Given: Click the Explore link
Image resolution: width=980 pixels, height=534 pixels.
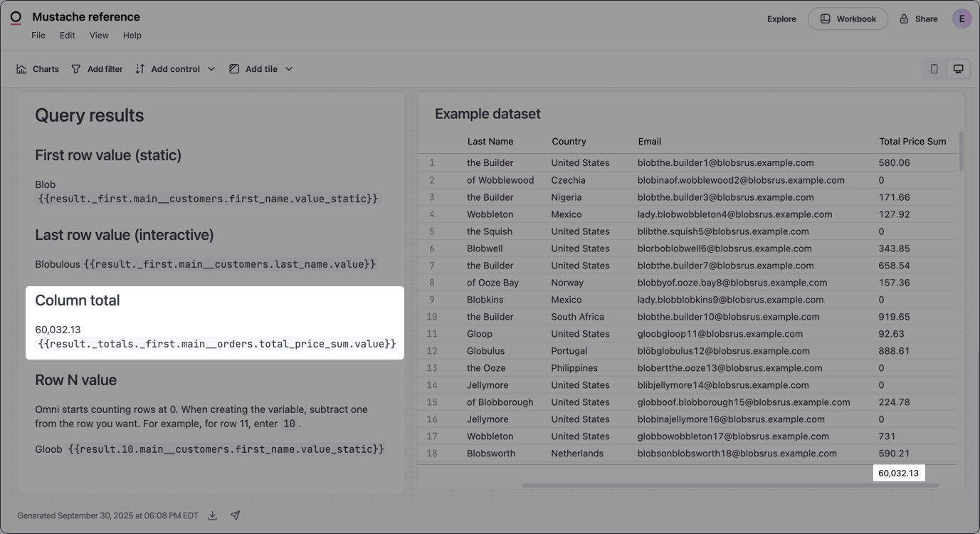Looking at the screenshot, I should 781,19.
